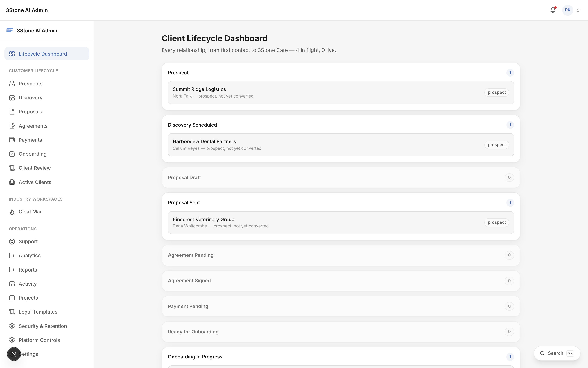588x368 pixels.
Task: View the Activity log
Action: [x=47, y=284]
